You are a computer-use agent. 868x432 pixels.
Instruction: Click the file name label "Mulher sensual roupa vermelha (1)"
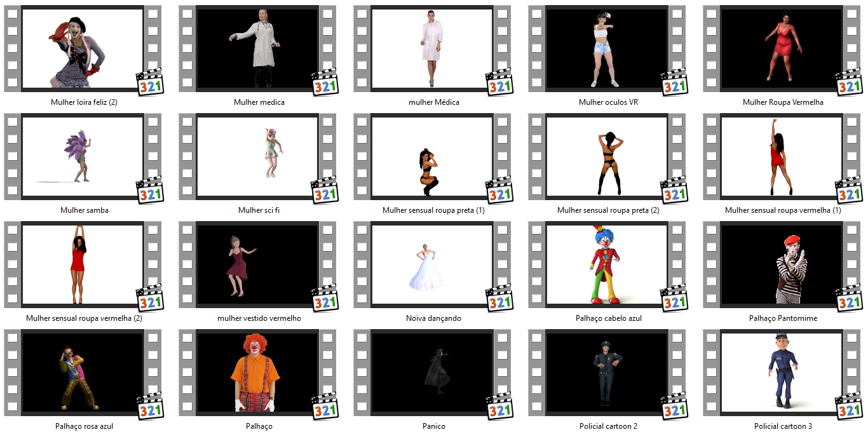[783, 210]
